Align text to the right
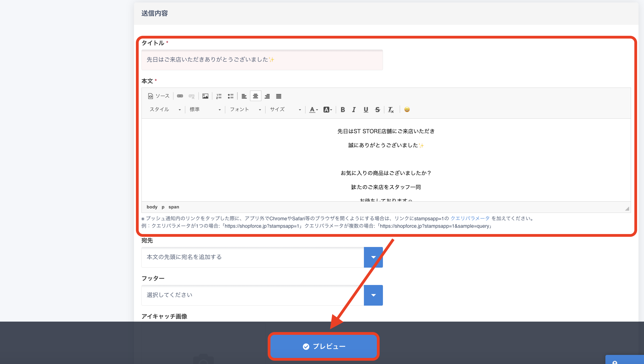 [267, 96]
